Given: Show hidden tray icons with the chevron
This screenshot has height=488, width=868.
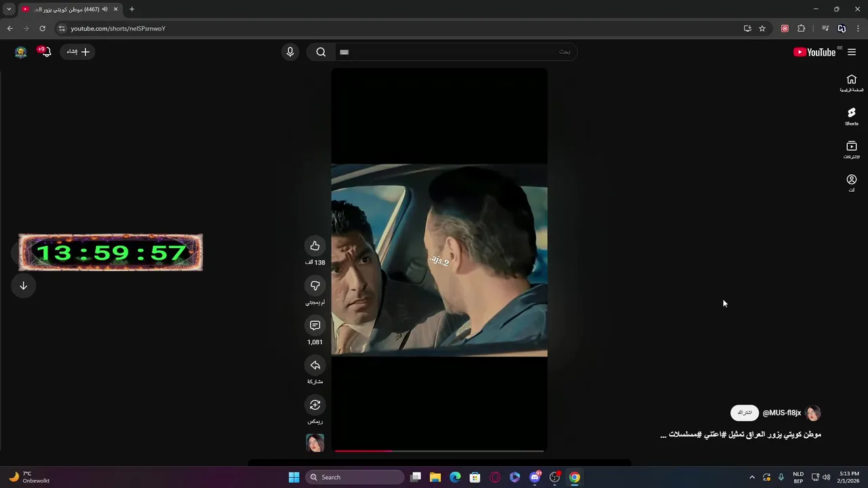Looking at the screenshot, I should pyautogui.click(x=751, y=477).
